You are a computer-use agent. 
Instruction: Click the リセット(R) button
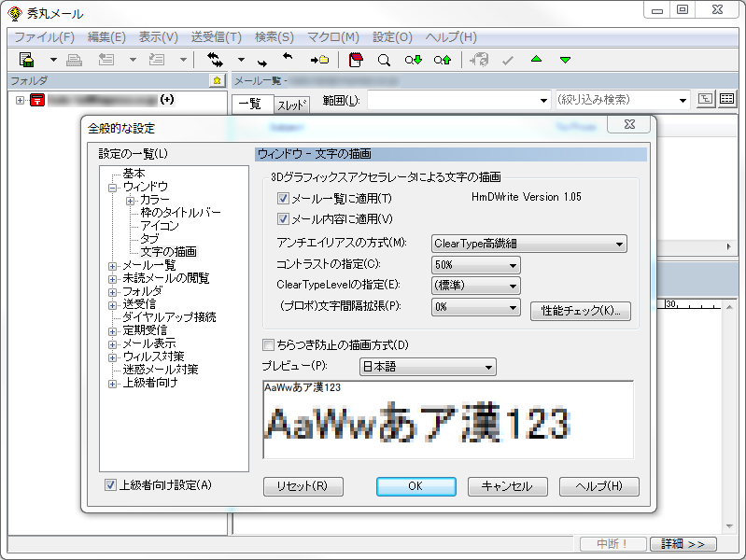303,486
